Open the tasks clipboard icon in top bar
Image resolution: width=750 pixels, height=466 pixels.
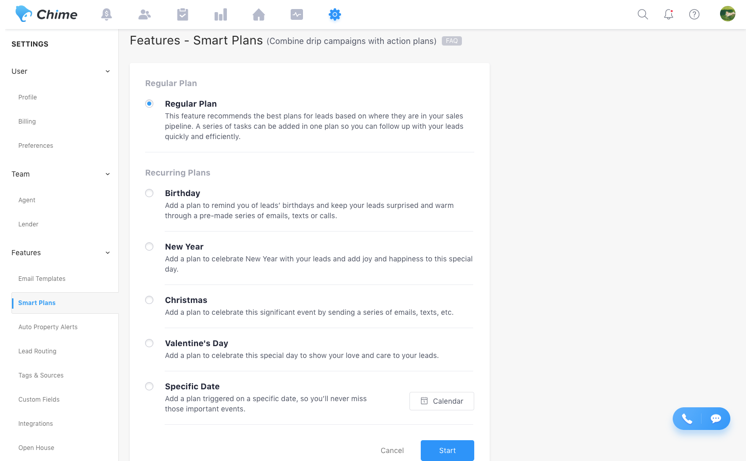point(182,15)
